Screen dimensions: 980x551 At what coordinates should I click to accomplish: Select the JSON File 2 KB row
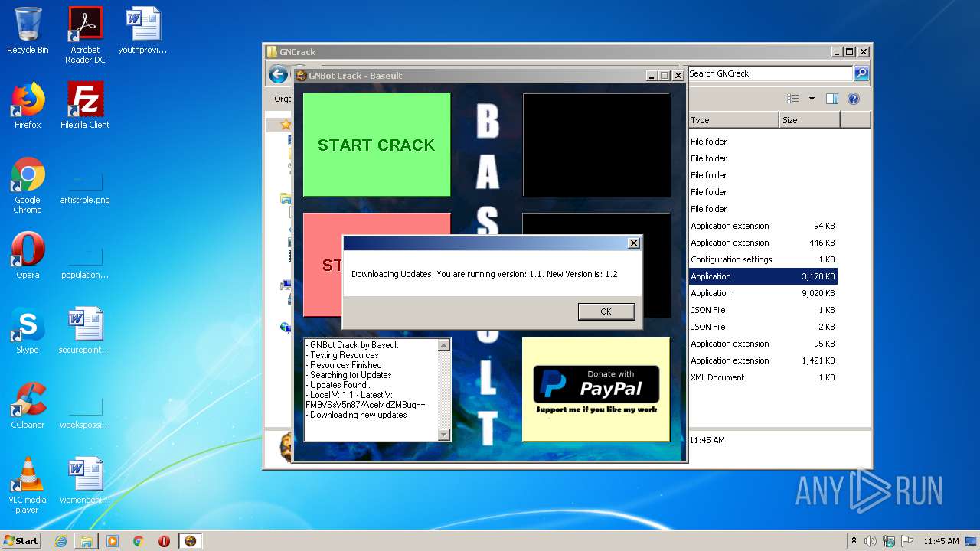(763, 327)
